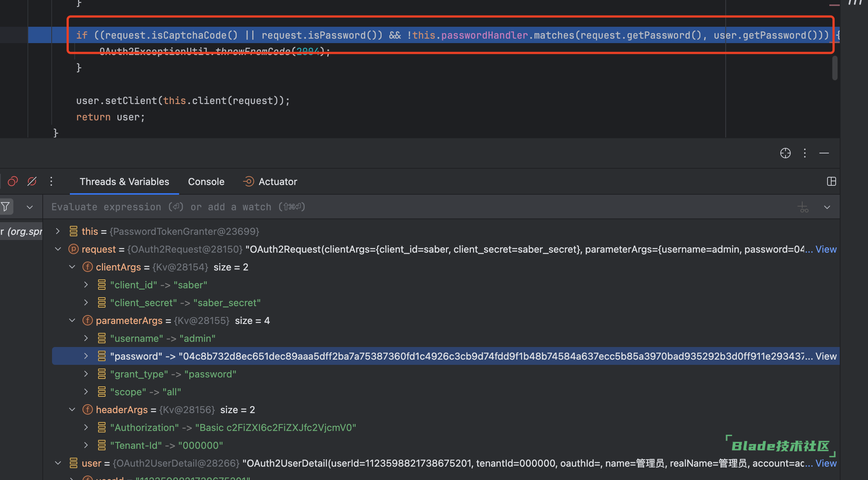Viewport: 868px width, 480px height.
Task: Select the "Tenant-Id" -> "000000" row
Action: click(x=446, y=445)
